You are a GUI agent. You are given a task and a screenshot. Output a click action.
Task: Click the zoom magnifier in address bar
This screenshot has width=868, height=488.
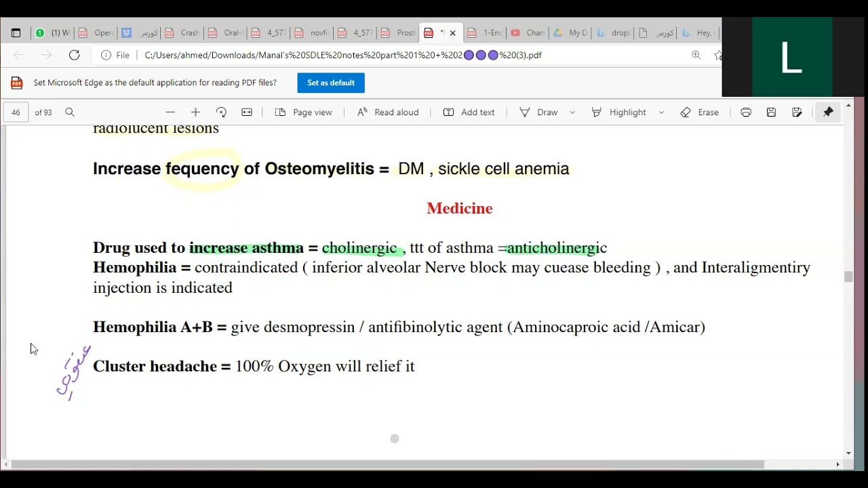(696, 55)
